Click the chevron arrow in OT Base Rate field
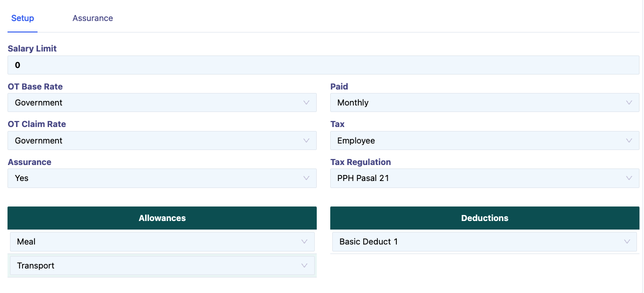 [x=306, y=102]
